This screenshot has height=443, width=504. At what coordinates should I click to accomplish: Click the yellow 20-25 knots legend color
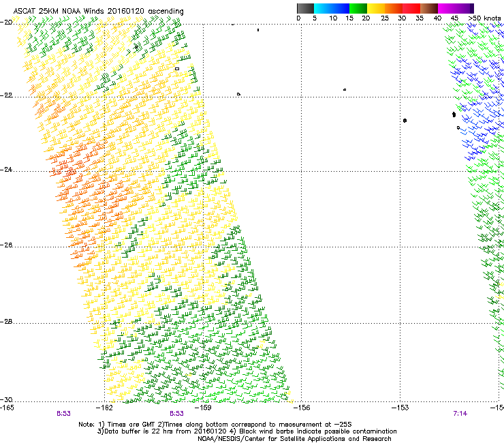tap(376, 8)
